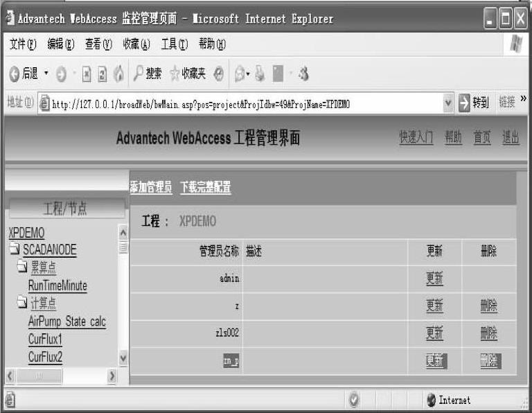Click the Messenger icon in toolbar
Image resolution: width=532 pixels, height=413 pixels.
303,73
